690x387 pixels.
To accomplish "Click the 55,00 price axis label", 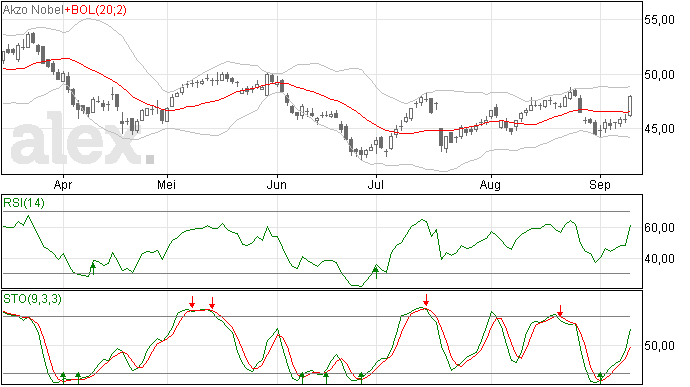I will tap(659, 20).
